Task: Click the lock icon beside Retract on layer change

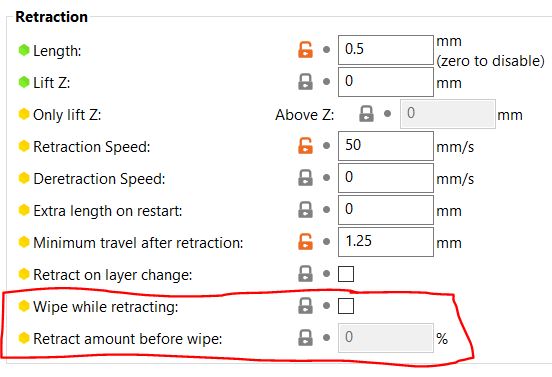Action: (x=305, y=274)
